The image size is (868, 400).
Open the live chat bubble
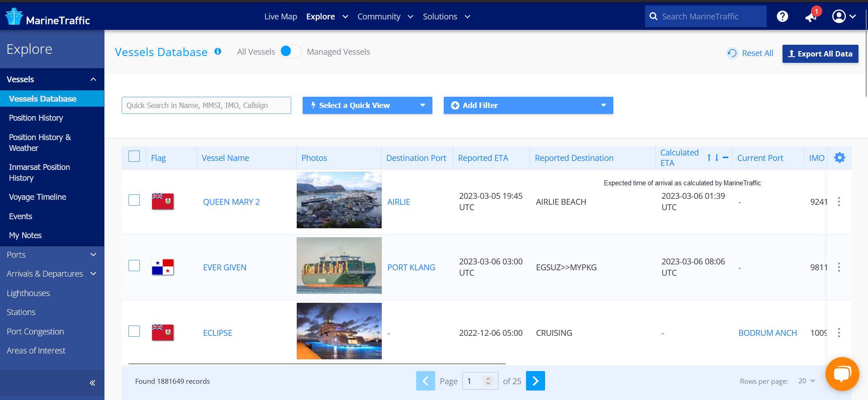[842, 374]
